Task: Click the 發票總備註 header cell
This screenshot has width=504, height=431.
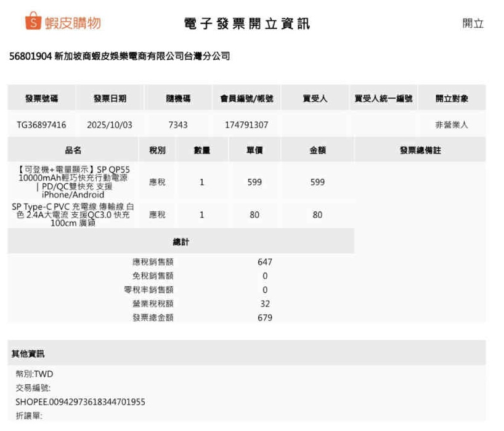Action: [420, 150]
